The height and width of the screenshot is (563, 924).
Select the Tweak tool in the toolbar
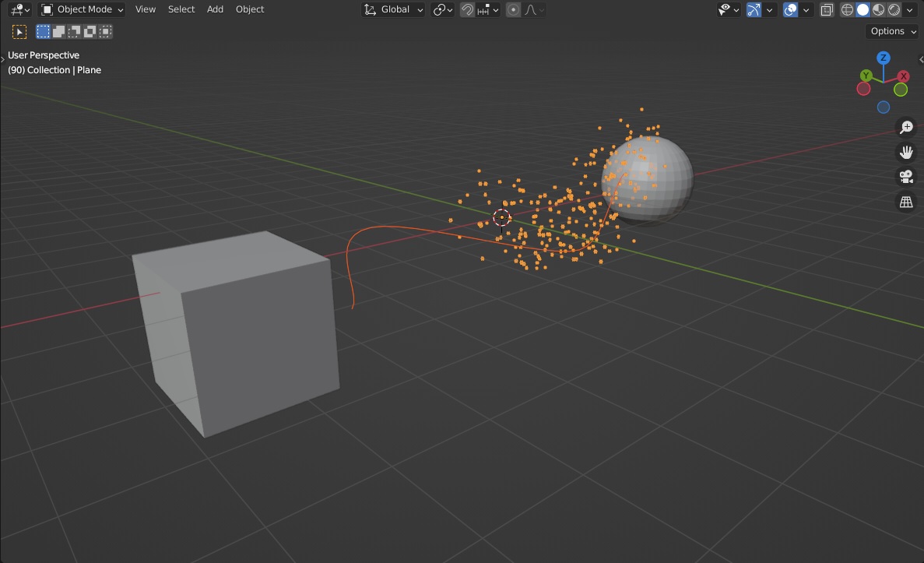[x=19, y=31]
